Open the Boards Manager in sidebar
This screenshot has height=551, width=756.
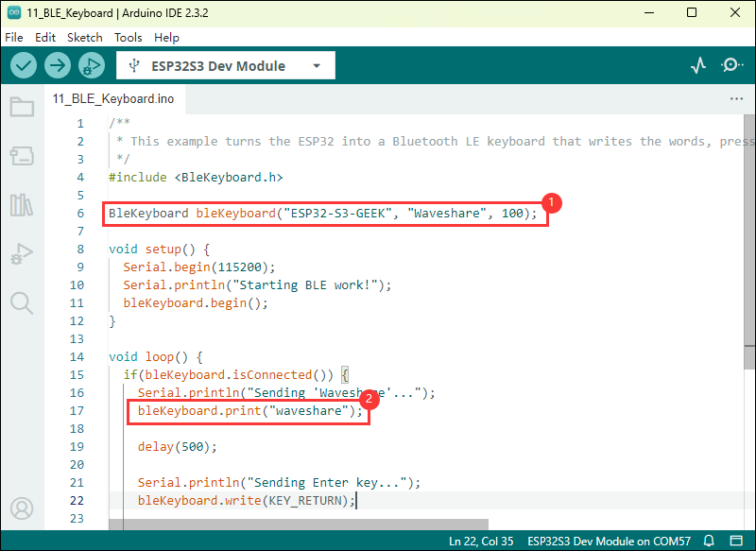[22, 156]
